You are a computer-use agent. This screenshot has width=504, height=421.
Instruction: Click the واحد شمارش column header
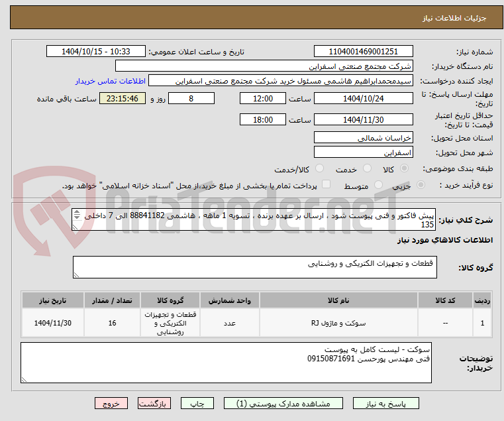[x=230, y=300]
